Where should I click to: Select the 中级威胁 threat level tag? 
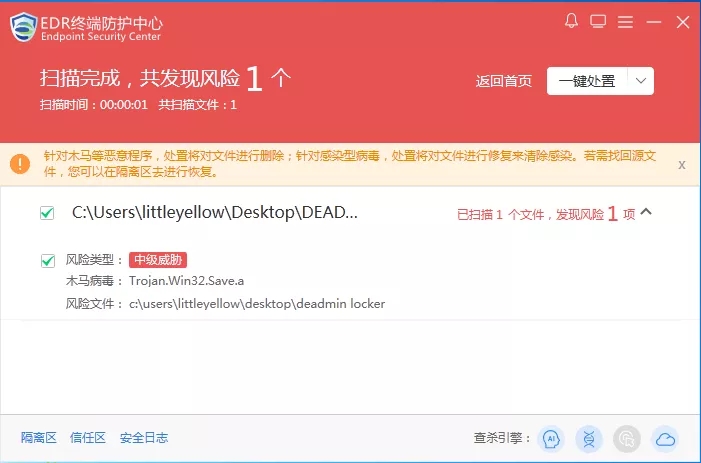pyautogui.click(x=158, y=260)
